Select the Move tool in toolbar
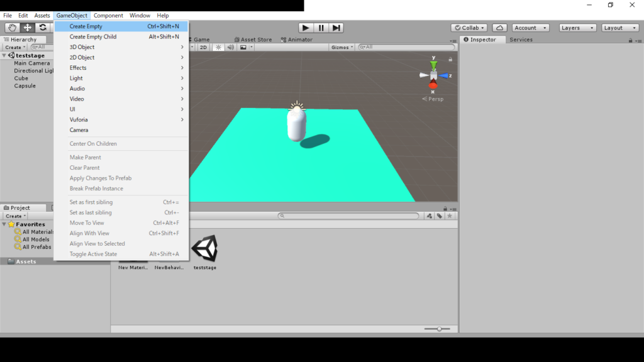Viewport: 644px width, 362px height. click(x=28, y=28)
